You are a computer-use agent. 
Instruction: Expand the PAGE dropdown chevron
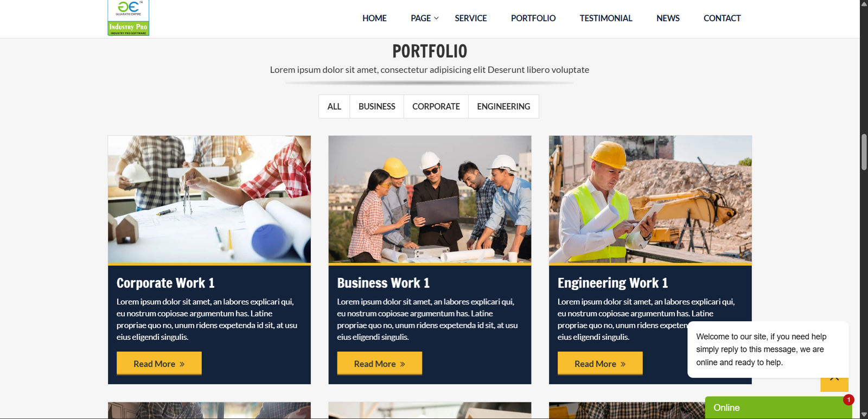pos(436,18)
